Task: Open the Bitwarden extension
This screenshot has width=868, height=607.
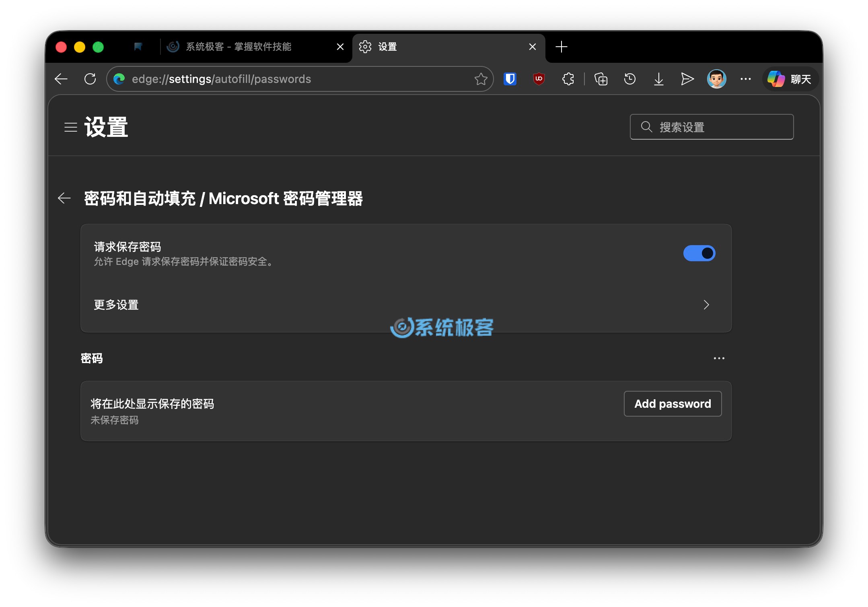Action: coord(510,79)
